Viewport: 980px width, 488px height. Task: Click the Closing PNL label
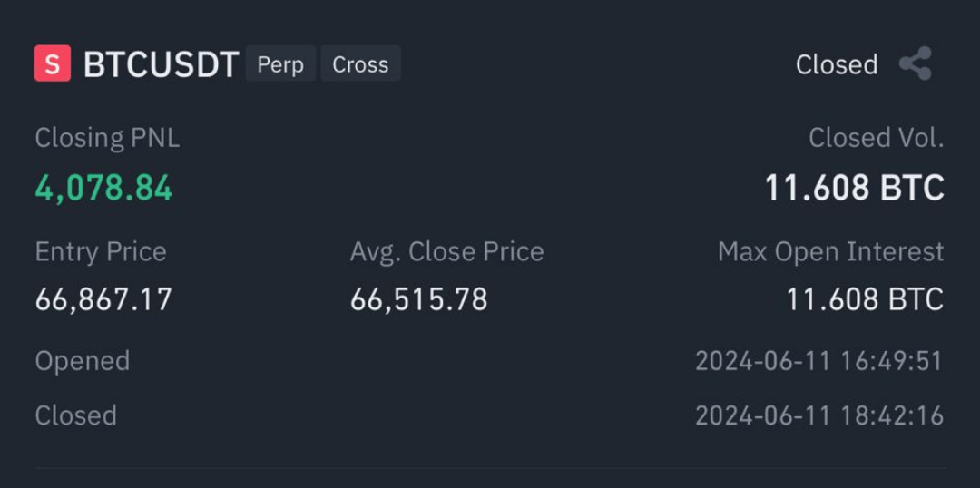click(107, 138)
